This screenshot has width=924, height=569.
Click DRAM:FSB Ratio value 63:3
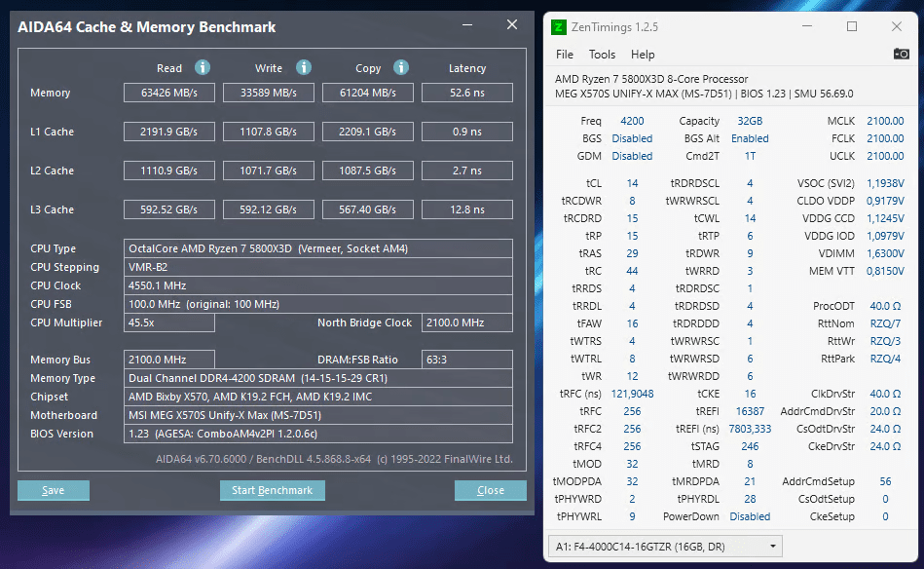tap(467, 360)
